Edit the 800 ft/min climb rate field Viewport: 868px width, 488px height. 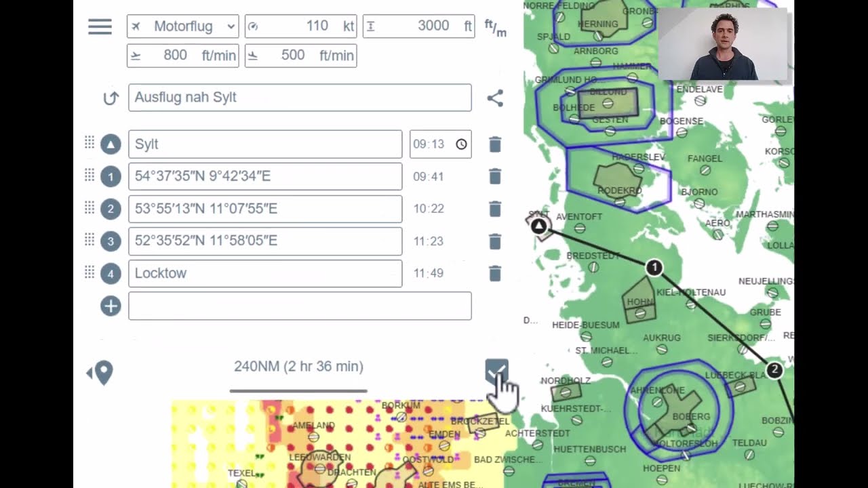pos(183,56)
